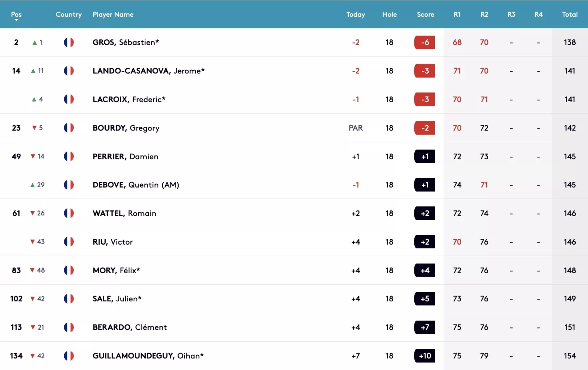Screen dimensions: 588x370
Task: Select the Today column header
Action: click(x=355, y=15)
